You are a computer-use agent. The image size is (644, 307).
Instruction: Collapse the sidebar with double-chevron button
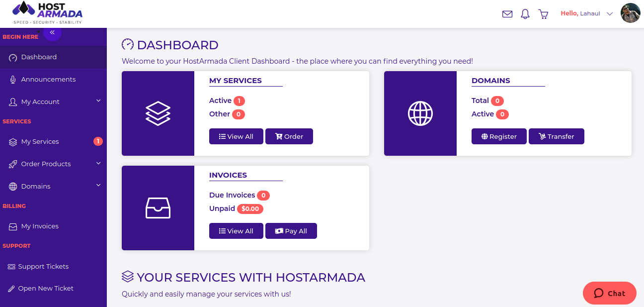pyautogui.click(x=52, y=32)
